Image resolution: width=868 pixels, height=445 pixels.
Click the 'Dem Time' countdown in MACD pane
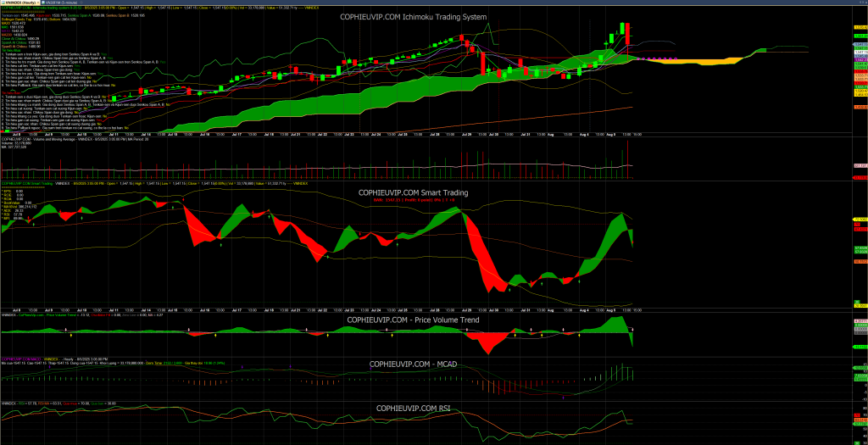pyautogui.click(x=164, y=363)
